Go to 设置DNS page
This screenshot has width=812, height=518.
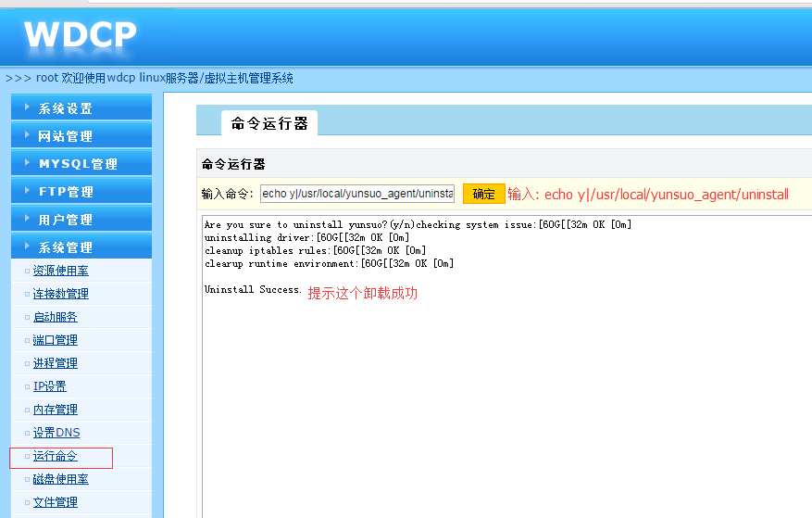coord(56,433)
